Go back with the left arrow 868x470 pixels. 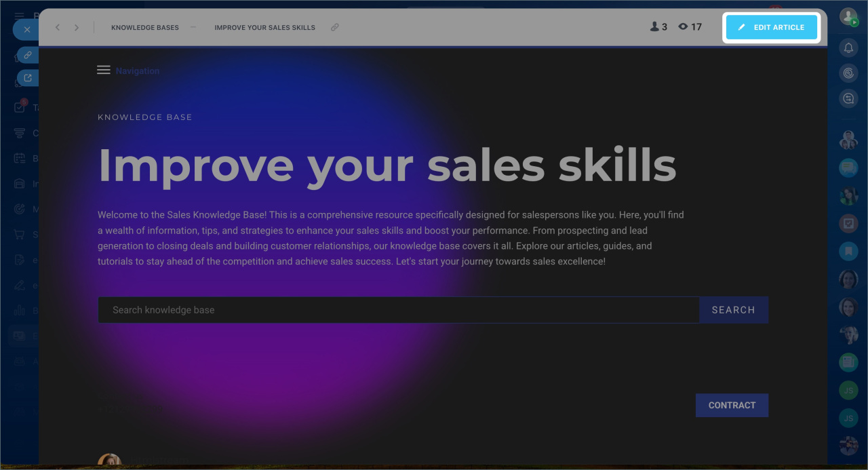[58, 28]
